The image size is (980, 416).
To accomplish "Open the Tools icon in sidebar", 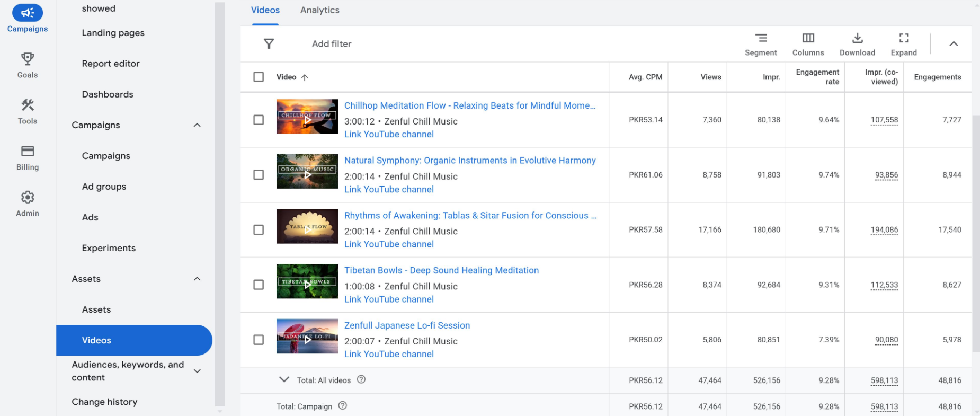I will [x=28, y=105].
